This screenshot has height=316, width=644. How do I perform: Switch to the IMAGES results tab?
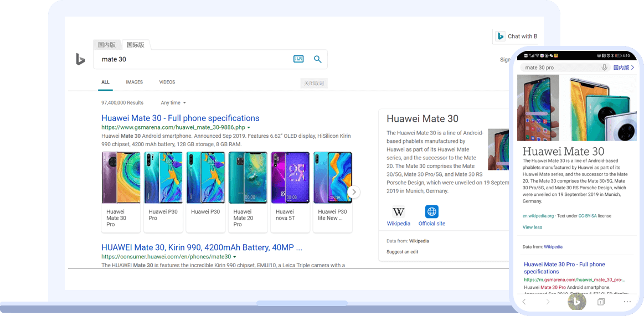(x=134, y=82)
